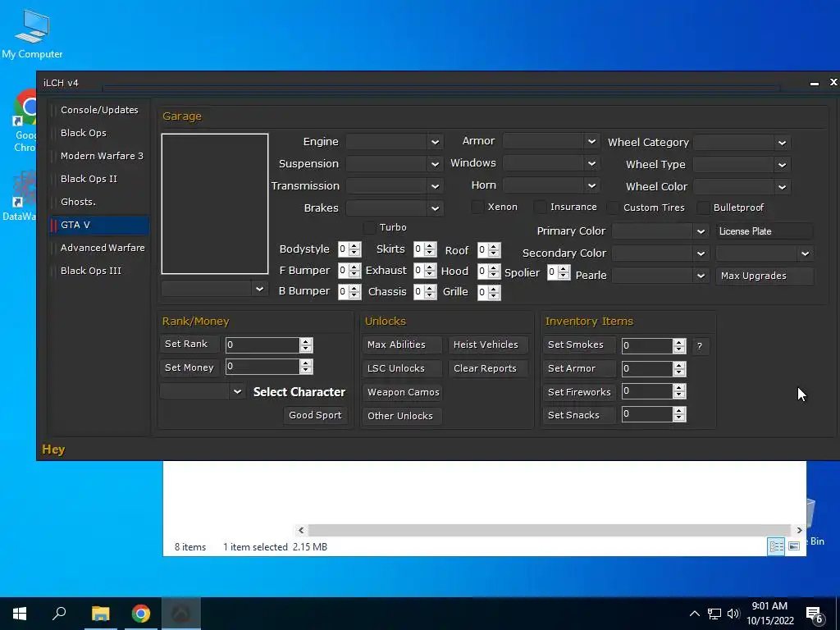
Task: Open the Primary Color dropdown
Action: (x=660, y=231)
